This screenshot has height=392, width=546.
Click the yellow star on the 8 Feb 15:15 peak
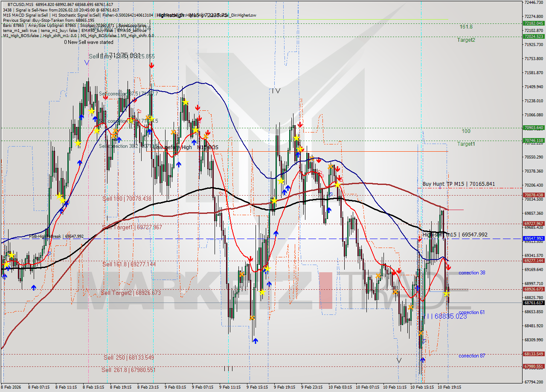[x=91, y=111]
